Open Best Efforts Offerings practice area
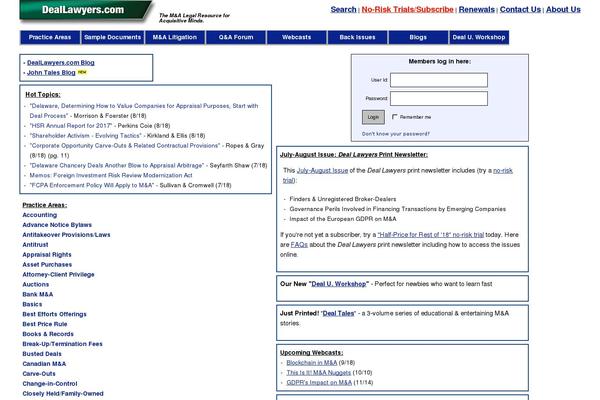 [x=54, y=315]
